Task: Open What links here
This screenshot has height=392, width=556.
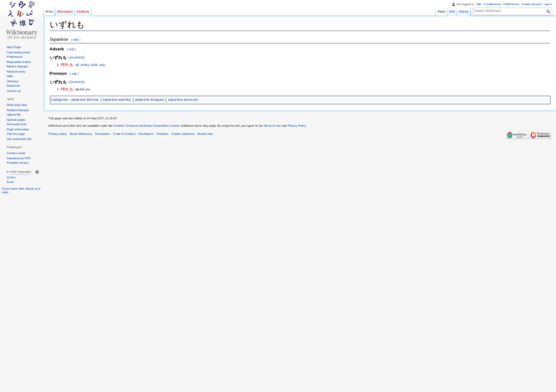Action: point(17,105)
